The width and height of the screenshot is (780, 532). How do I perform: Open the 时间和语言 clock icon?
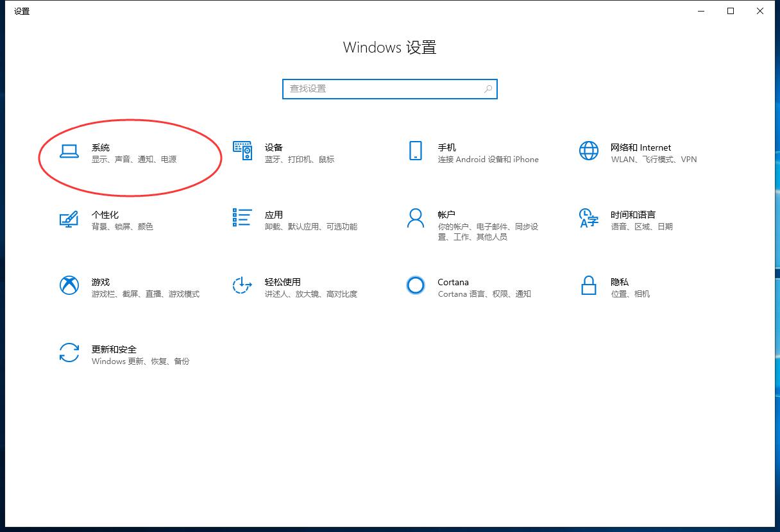point(589,218)
